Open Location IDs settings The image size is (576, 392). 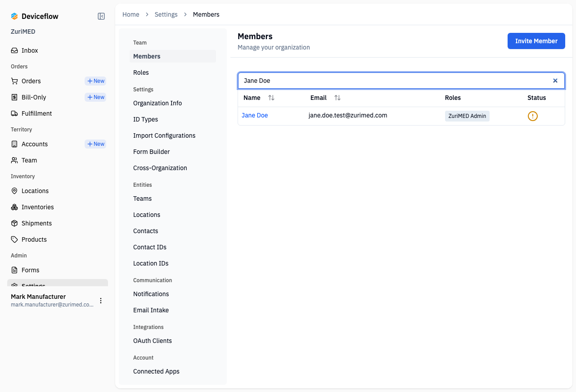(173, 263)
